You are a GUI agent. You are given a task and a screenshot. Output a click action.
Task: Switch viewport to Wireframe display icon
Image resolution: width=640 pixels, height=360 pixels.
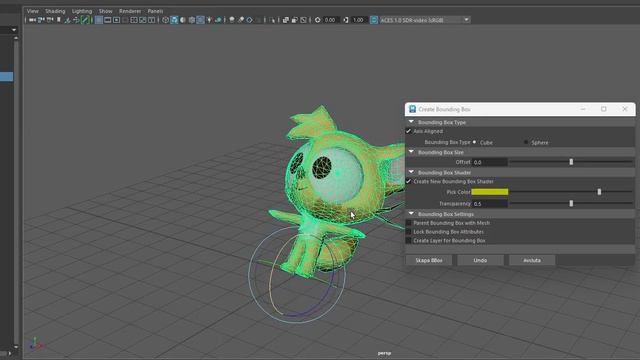click(165, 20)
